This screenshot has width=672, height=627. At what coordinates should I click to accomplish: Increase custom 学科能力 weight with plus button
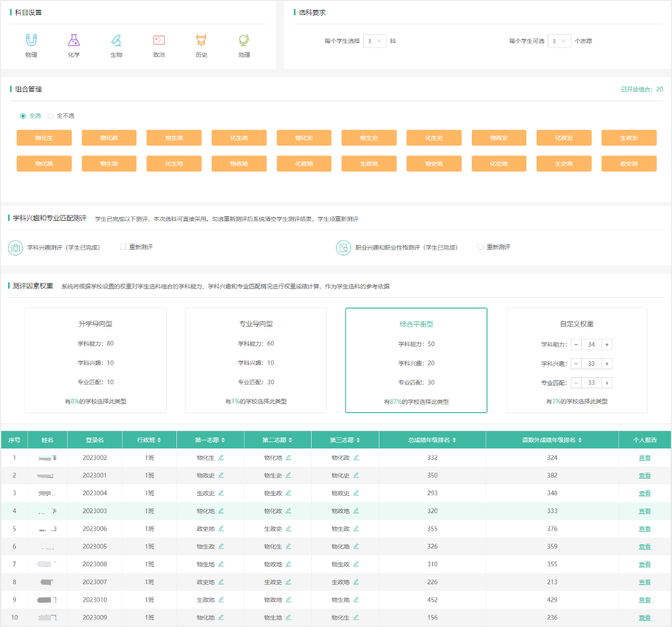[607, 344]
